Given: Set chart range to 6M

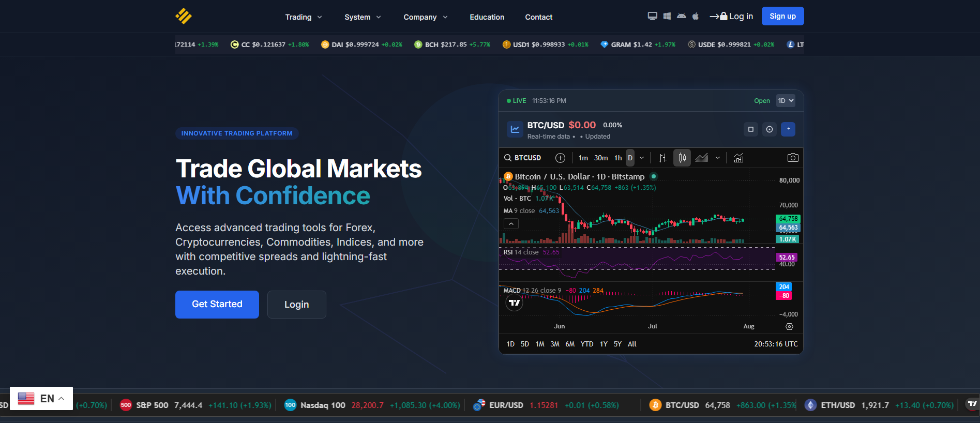Looking at the screenshot, I should point(570,344).
